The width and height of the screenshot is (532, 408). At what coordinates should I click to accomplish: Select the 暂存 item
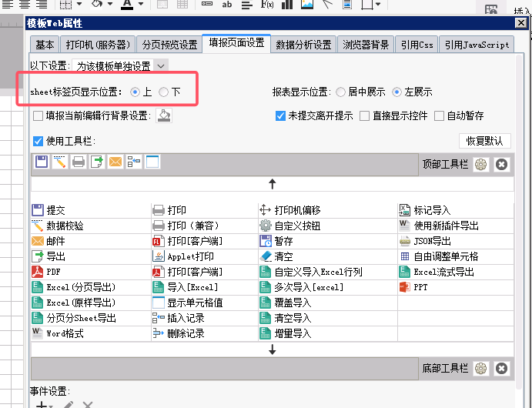pyautogui.click(x=328, y=241)
